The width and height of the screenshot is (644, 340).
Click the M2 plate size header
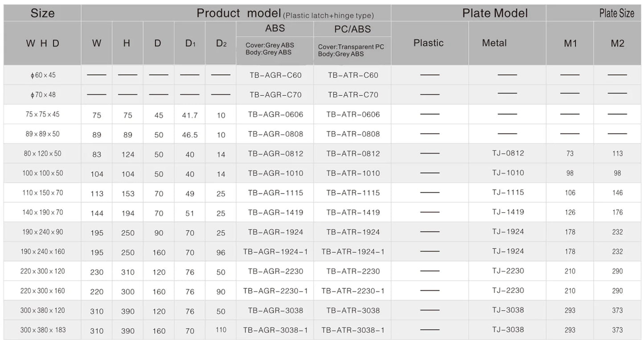[617, 44]
